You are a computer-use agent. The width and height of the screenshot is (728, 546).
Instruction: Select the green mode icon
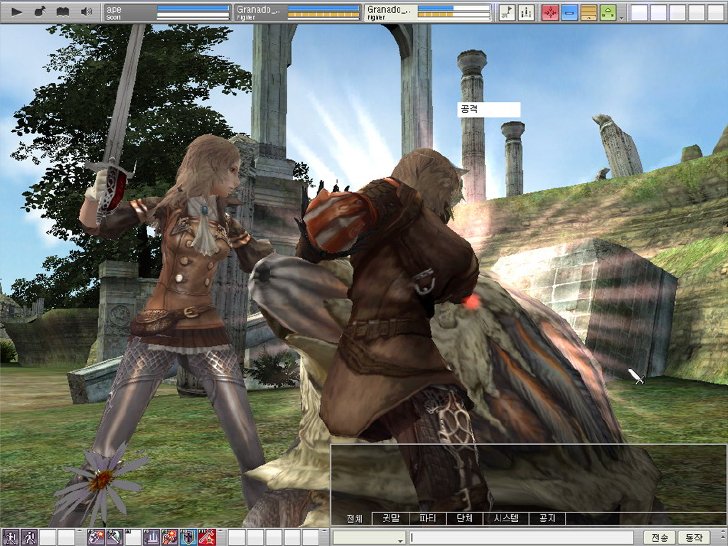[x=608, y=13]
